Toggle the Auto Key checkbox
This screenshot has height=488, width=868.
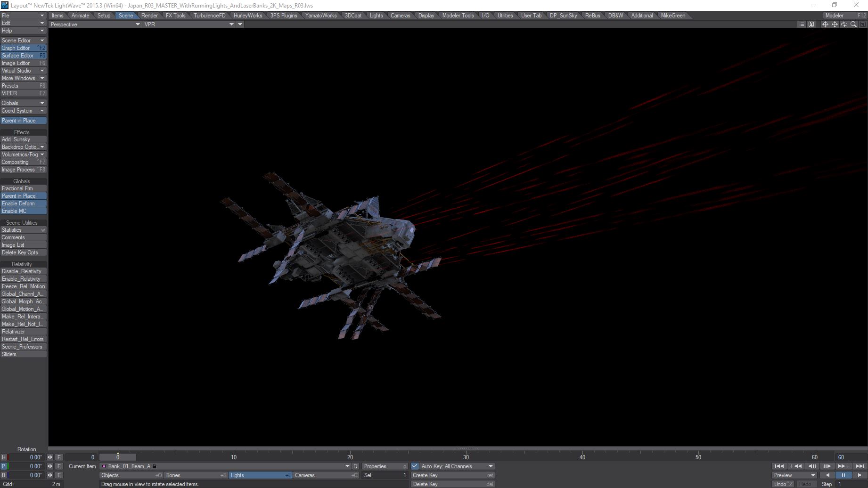[415, 466]
